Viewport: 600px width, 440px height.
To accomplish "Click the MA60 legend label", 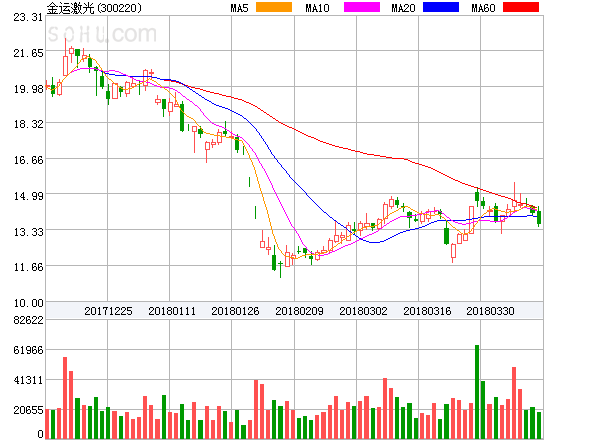I will (483, 8).
